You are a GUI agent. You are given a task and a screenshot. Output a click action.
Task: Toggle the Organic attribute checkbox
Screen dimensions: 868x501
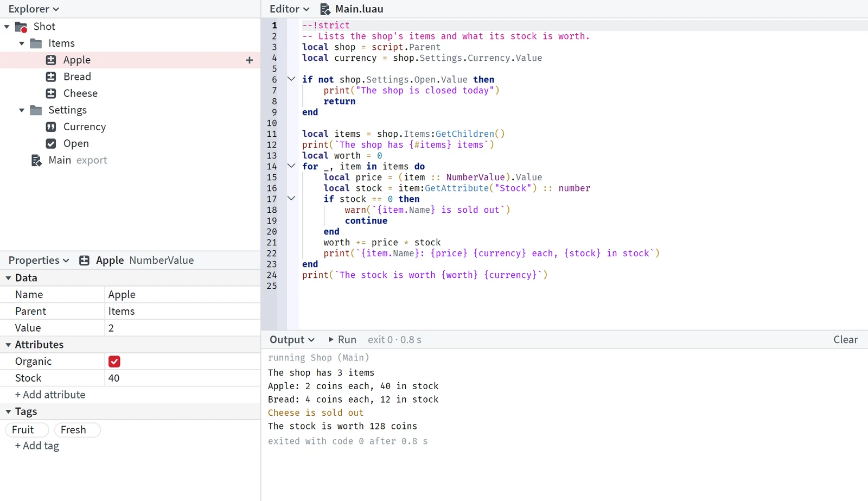pos(114,362)
